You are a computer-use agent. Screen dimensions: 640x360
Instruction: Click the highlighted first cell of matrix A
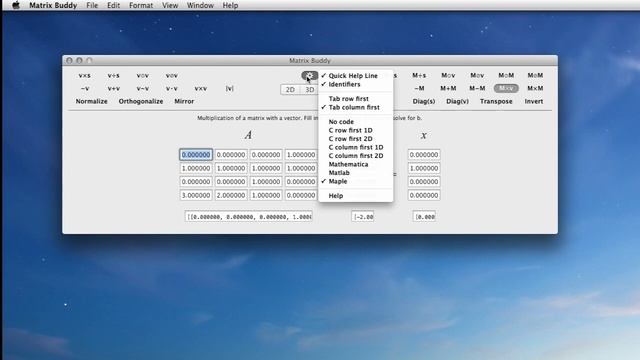coord(196,155)
